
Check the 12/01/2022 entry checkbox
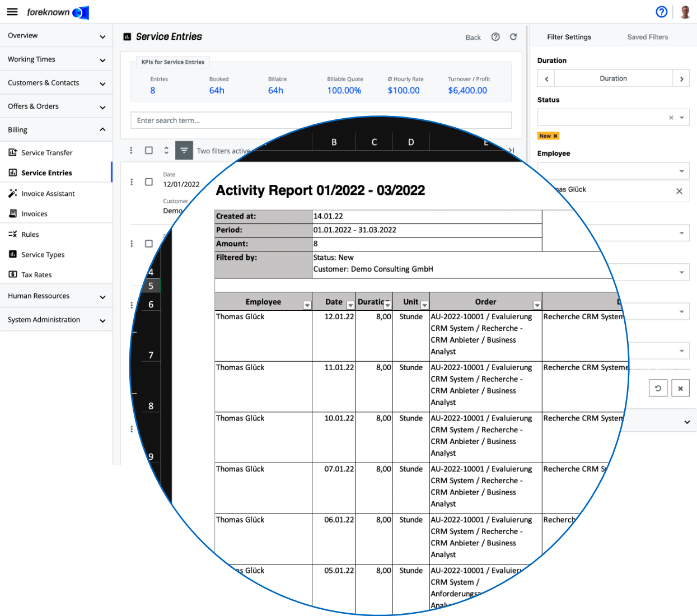click(149, 182)
